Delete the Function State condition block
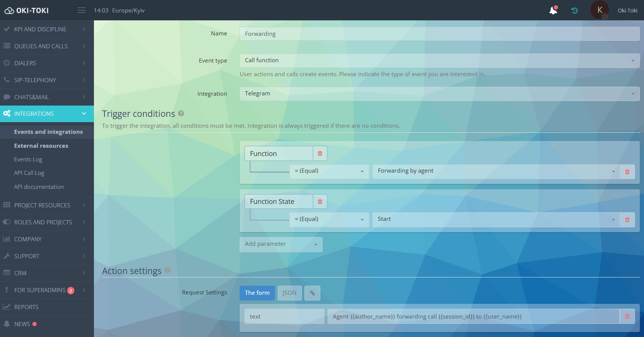Image resolution: width=644 pixels, height=337 pixels. (x=320, y=202)
